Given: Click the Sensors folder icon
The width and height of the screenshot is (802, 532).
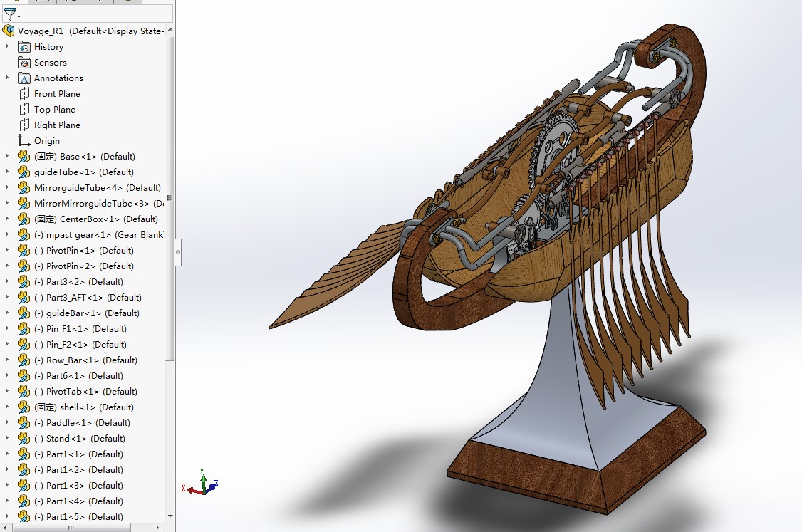Looking at the screenshot, I should 24,63.
